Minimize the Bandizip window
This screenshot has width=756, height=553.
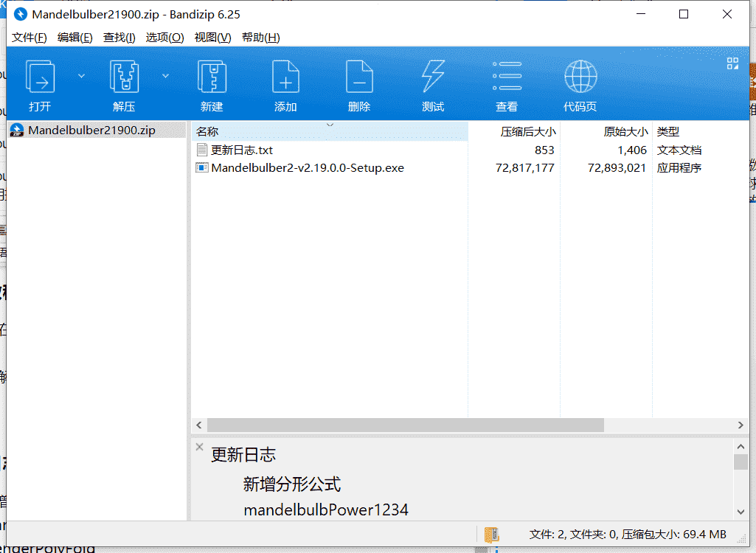click(641, 14)
